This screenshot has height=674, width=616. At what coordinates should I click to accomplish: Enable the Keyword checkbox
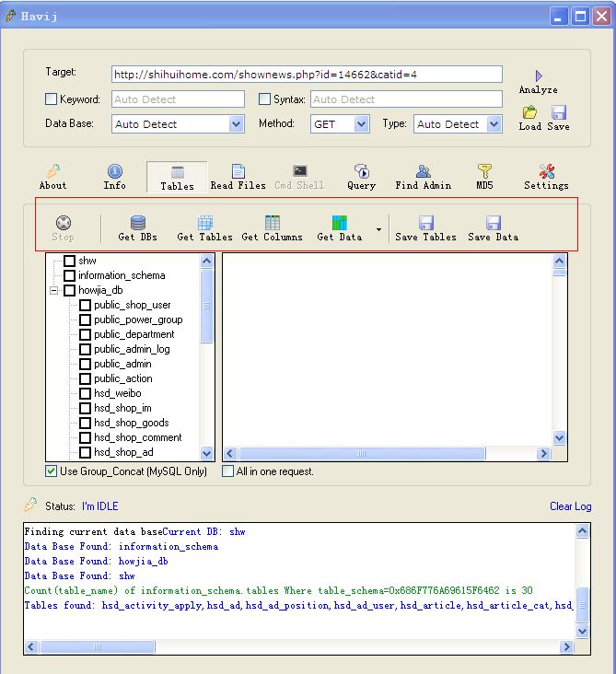pyautogui.click(x=52, y=99)
